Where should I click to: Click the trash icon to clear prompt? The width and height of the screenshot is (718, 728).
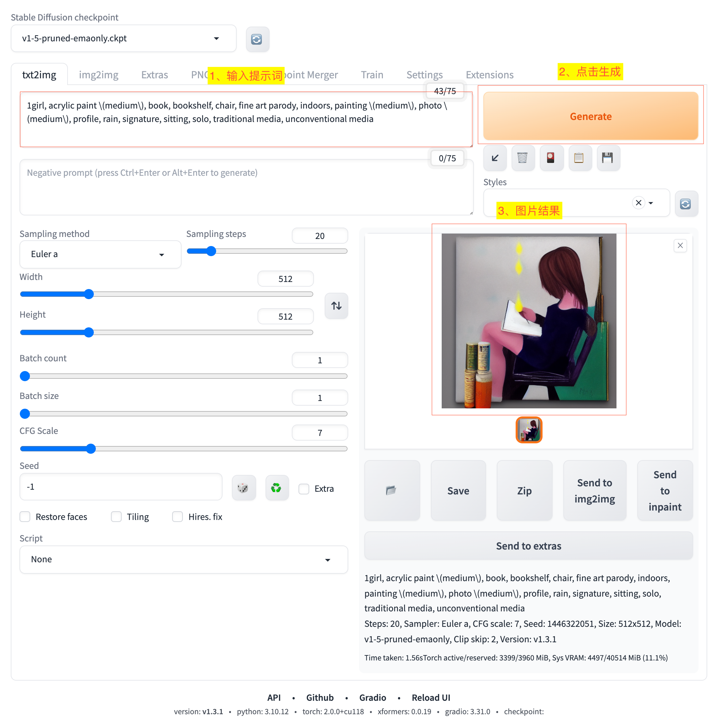tap(523, 158)
